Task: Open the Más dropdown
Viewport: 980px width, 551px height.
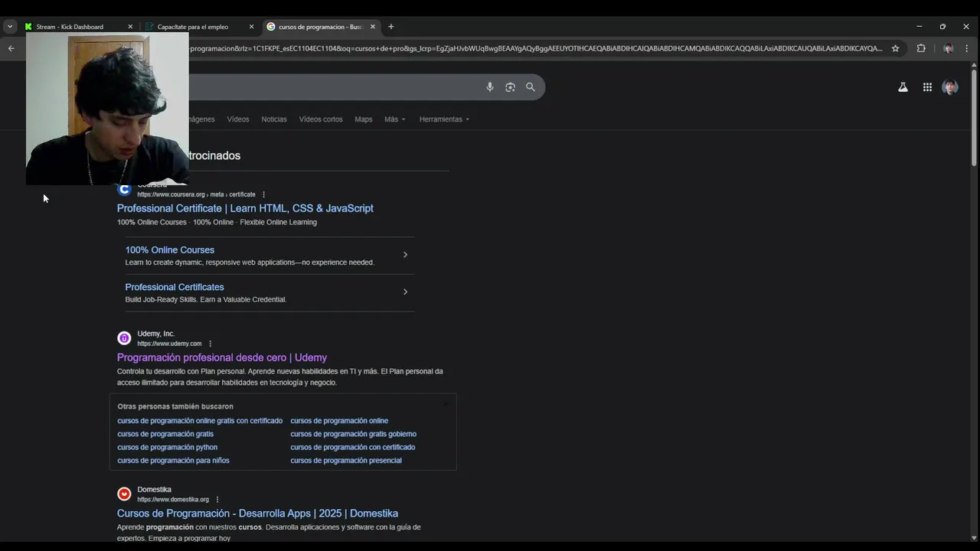Action: [x=395, y=119]
